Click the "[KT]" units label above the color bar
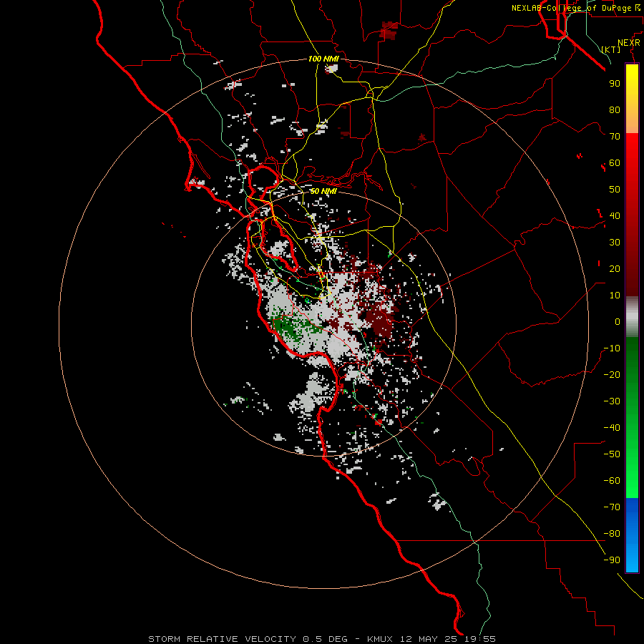 click(610, 49)
